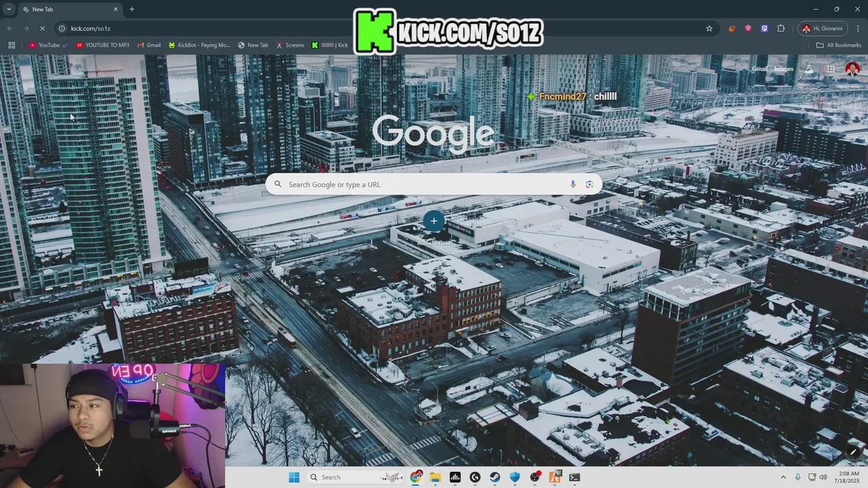The image size is (868, 488).
Task: Click the tray microphone icon
Action: click(x=798, y=477)
